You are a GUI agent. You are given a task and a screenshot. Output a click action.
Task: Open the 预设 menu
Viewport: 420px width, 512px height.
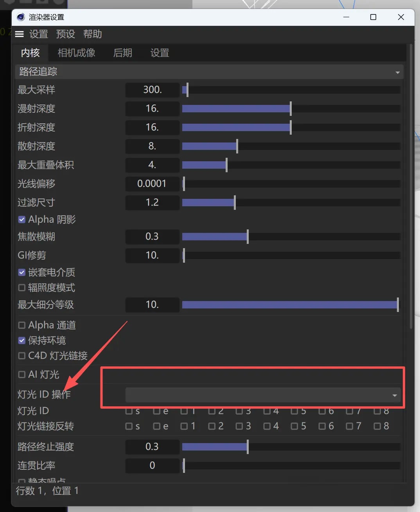pyautogui.click(x=65, y=34)
